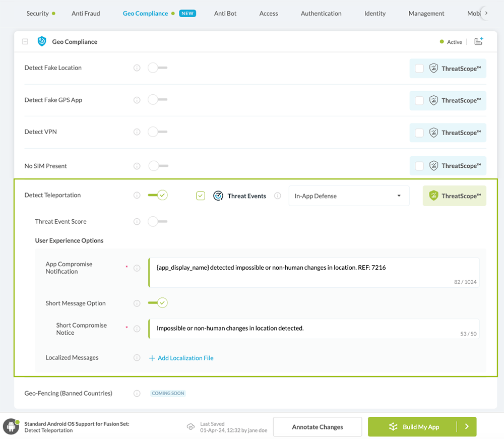The height and width of the screenshot is (439, 504).
Task: Click the Short Compromise Notice text field
Action: click(312, 328)
